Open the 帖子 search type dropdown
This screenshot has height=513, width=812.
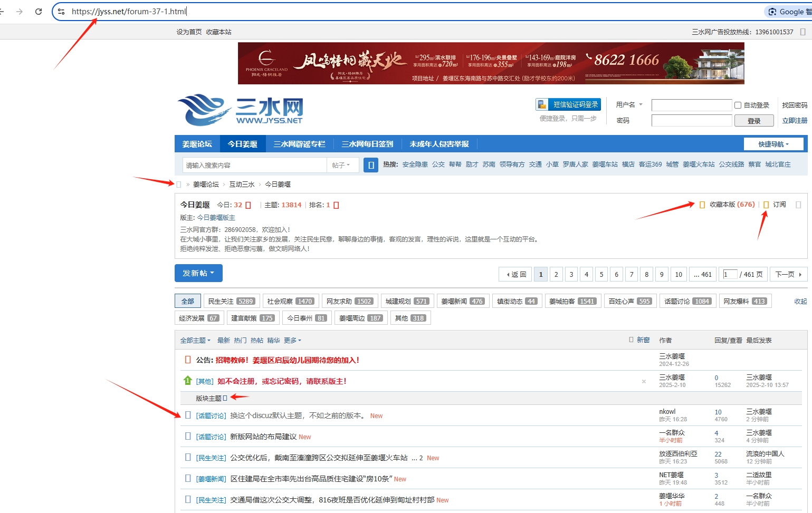click(341, 165)
